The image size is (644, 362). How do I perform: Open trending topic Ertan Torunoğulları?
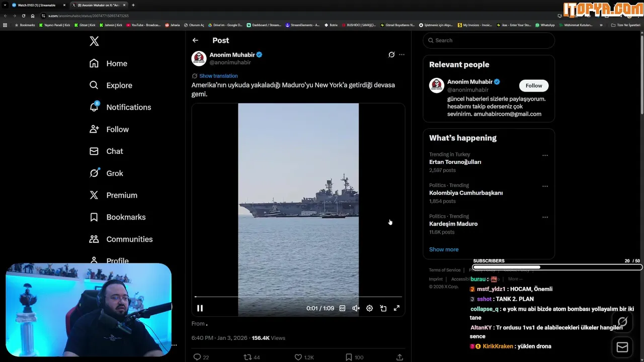click(x=455, y=162)
